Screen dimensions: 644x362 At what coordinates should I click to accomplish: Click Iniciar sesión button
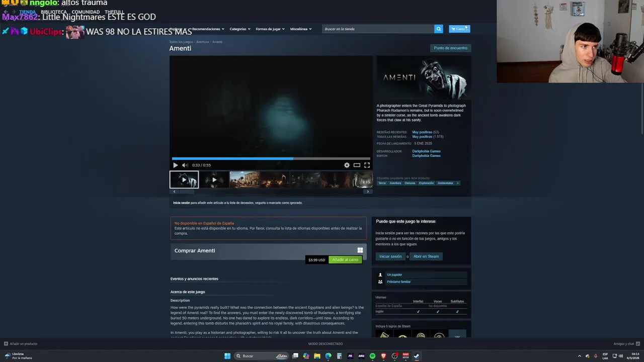pos(390,256)
